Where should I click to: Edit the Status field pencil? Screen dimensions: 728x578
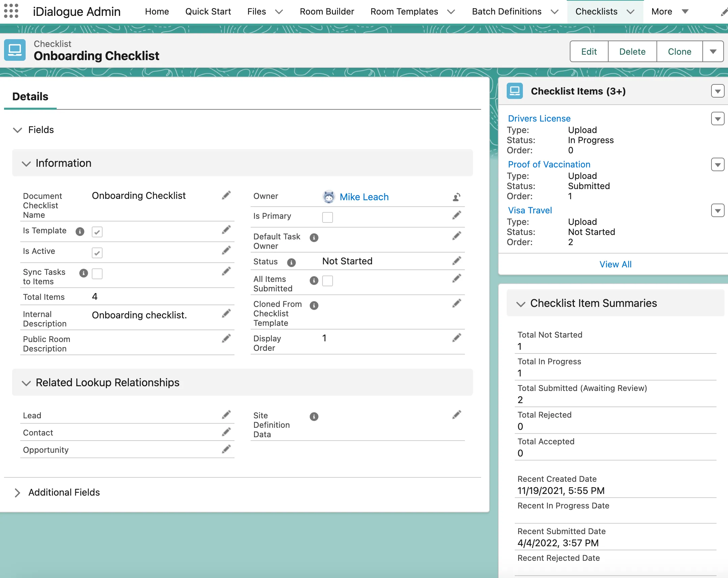click(x=456, y=261)
